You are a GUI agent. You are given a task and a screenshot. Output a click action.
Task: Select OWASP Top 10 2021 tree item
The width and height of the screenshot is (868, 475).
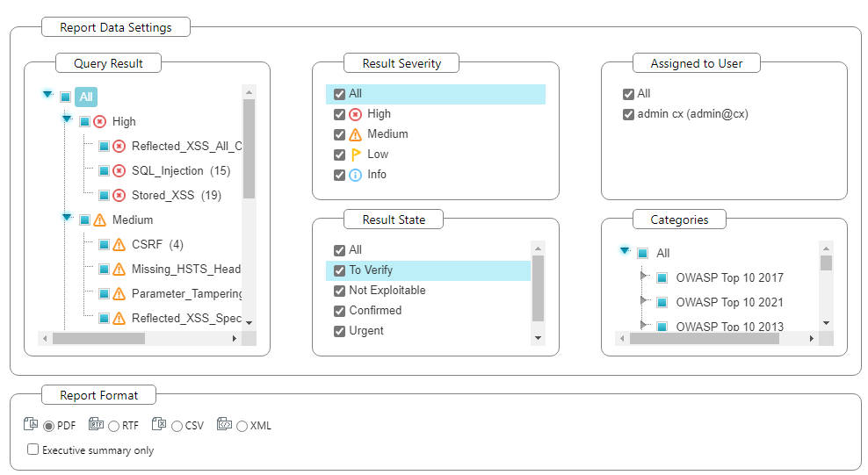click(729, 303)
